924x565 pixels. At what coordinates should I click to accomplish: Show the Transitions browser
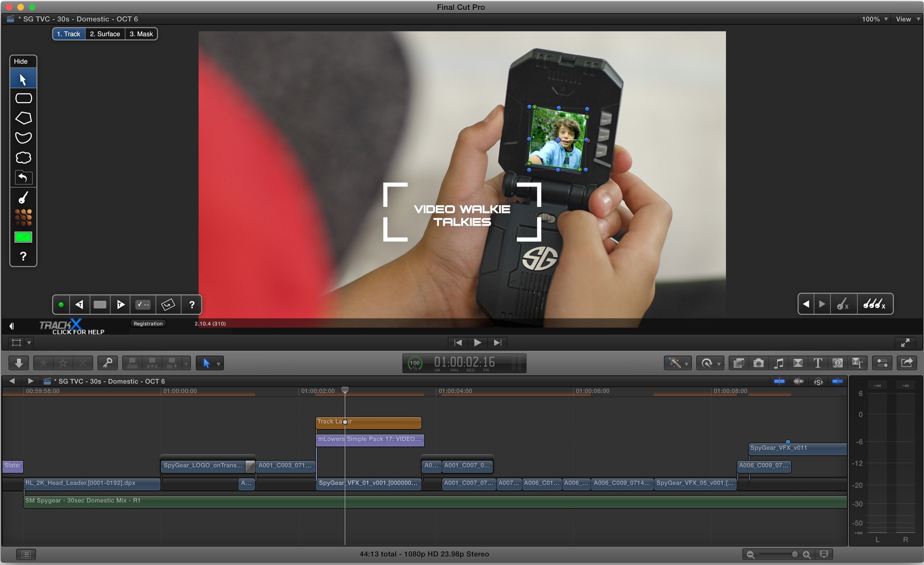click(x=798, y=363)
